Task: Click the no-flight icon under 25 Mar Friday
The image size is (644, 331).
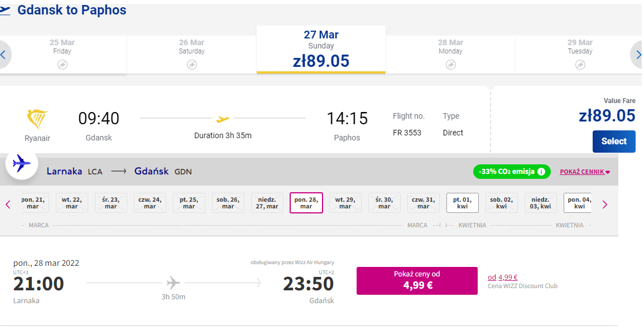Action: (62, 65)
